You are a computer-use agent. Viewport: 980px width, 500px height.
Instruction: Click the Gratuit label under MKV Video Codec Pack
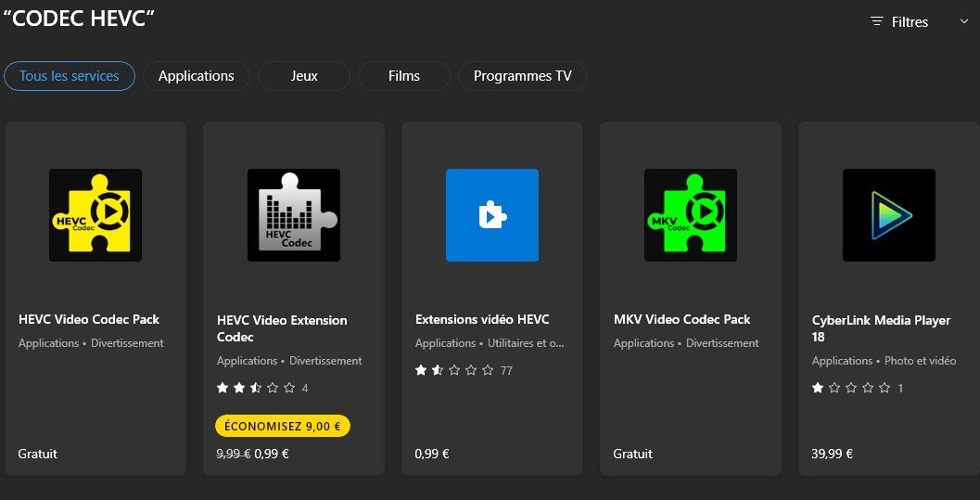tap(632, 455)
